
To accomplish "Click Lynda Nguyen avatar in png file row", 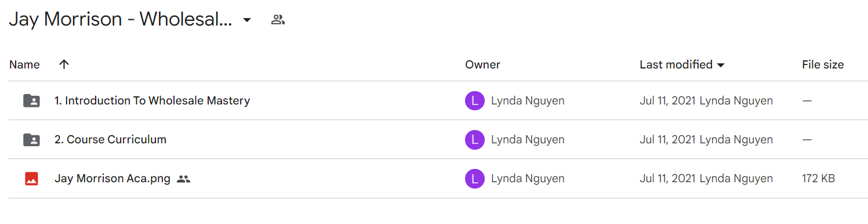I will [475, 179].
